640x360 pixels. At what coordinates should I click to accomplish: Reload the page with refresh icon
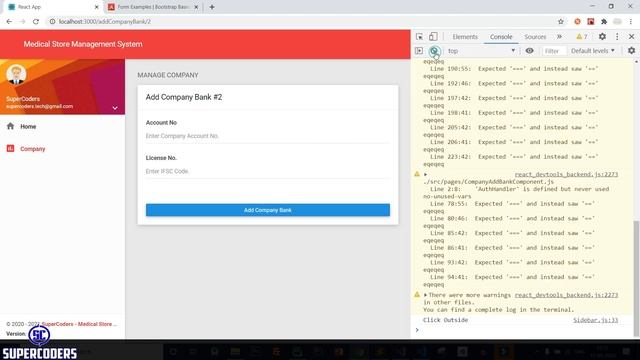(x=36, y=22)
